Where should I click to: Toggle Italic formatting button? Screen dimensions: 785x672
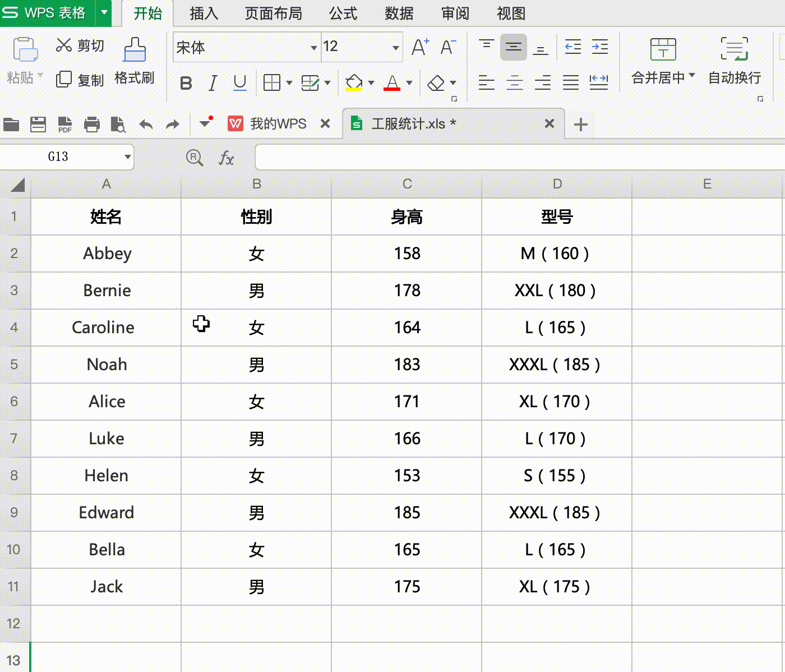[x=213, y=84]
